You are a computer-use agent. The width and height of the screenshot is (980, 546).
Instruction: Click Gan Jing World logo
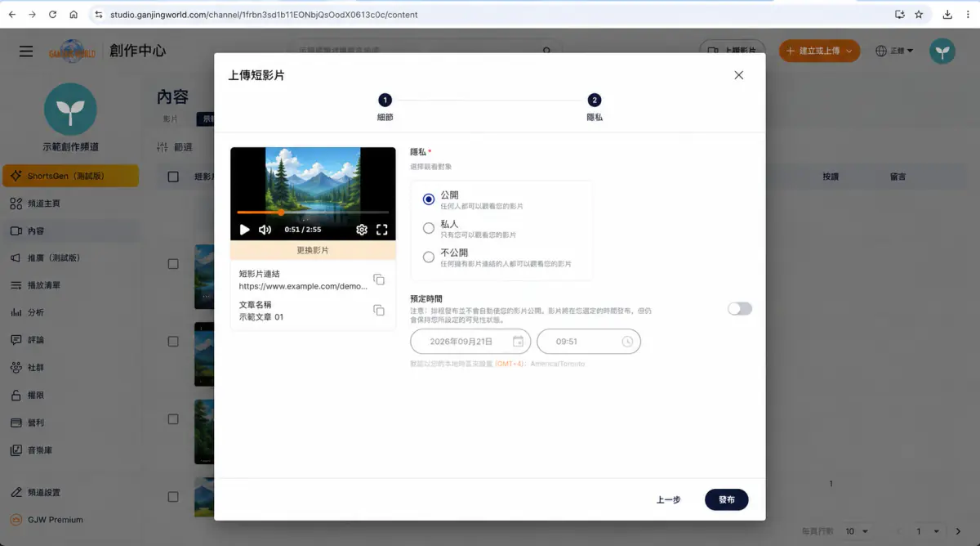(72, 51)
